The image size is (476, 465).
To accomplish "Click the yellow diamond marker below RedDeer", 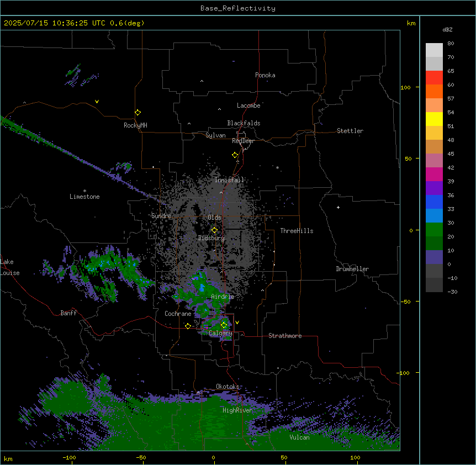I will click(235, 155).
